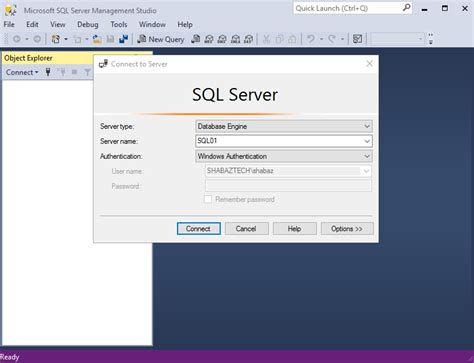The width and height of the screenshot is (474, 363).
Task: Click the Navigate Backward toolbar icon
Action: pos(16,39)
